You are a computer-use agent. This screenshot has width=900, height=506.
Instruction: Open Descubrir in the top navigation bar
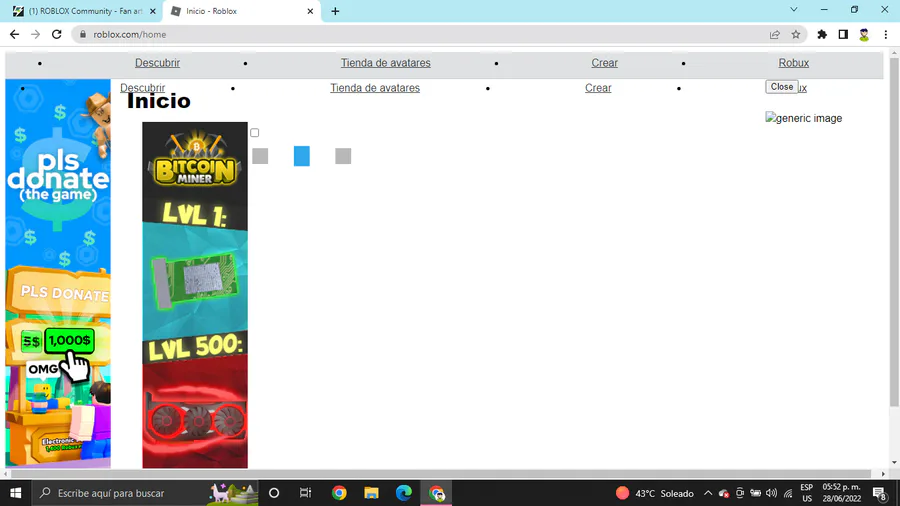point(157,63)
